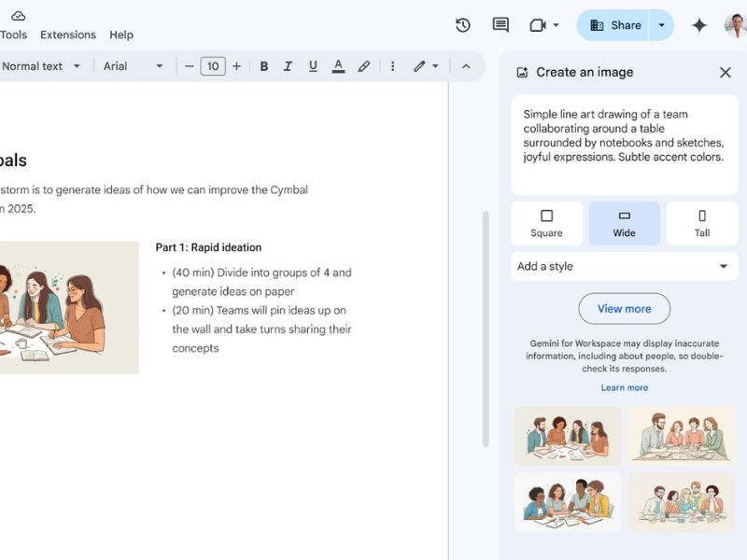Open Normal text style dropdown
Viewport: 747px width, 560px height.
pos(40,66)
